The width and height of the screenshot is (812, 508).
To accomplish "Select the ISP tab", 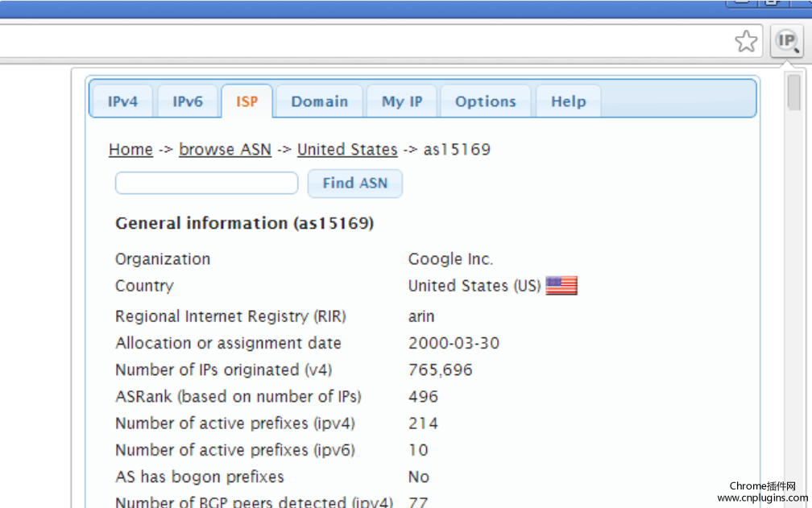I will tap(247, 101).
